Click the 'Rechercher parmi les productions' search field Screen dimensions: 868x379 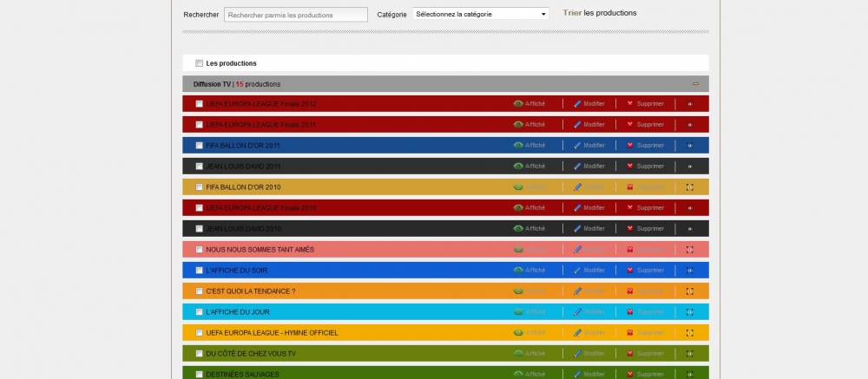[x=295, y=14]
